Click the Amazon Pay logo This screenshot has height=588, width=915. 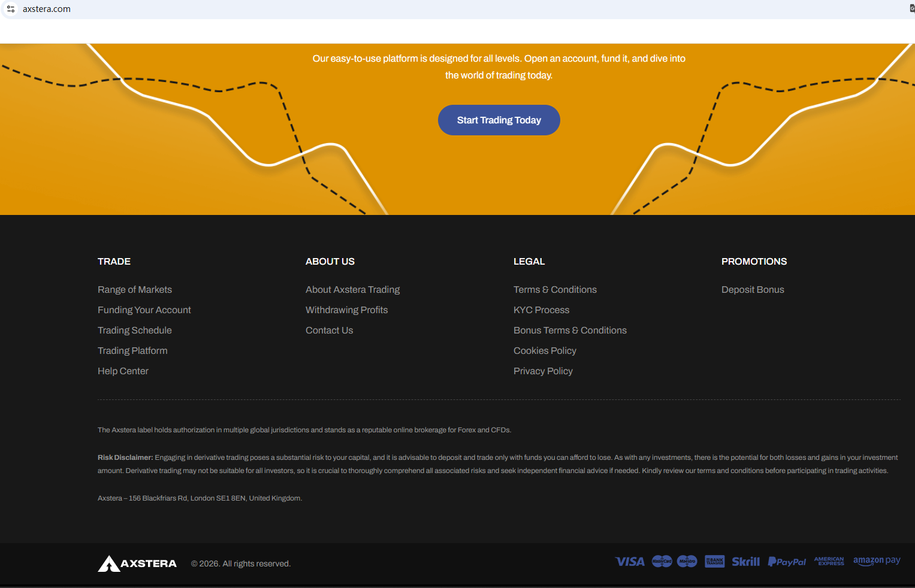(x=876, y=560)
